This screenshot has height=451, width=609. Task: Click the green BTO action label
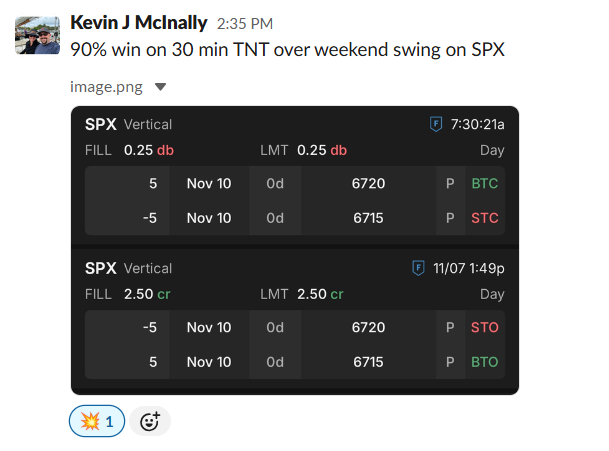[485, 362]
